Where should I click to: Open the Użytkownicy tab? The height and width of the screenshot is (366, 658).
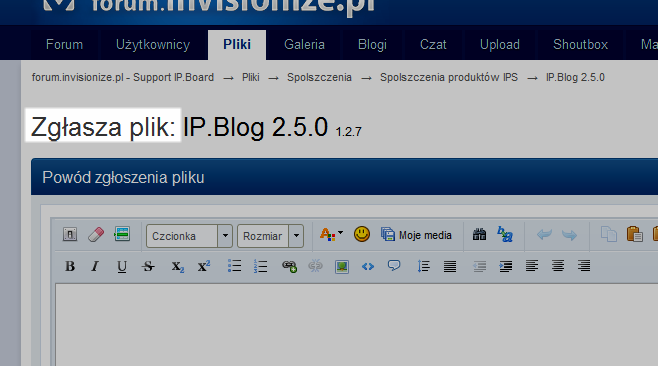coord(153,44)
